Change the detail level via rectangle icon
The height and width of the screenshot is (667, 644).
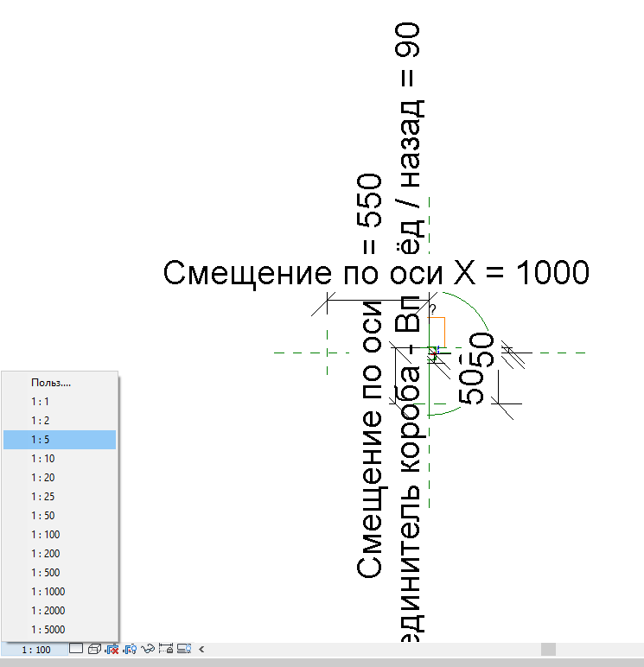coord(76,648)
